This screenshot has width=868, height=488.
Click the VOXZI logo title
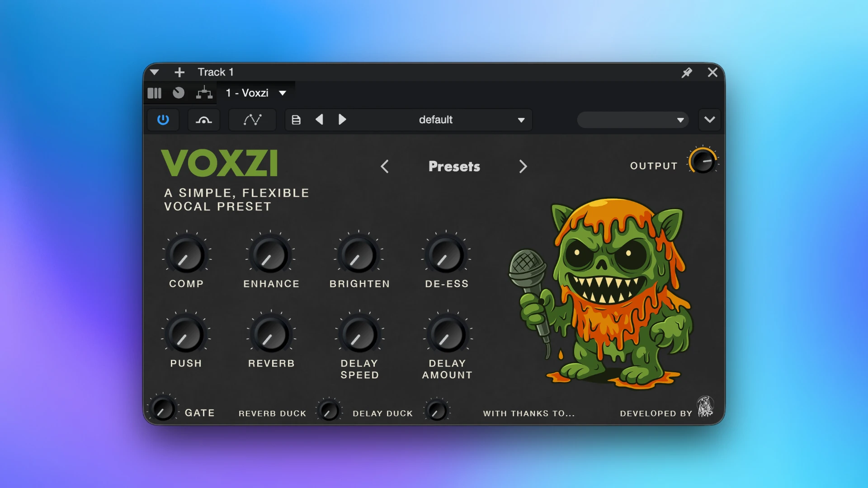click(x=220, y=163)
